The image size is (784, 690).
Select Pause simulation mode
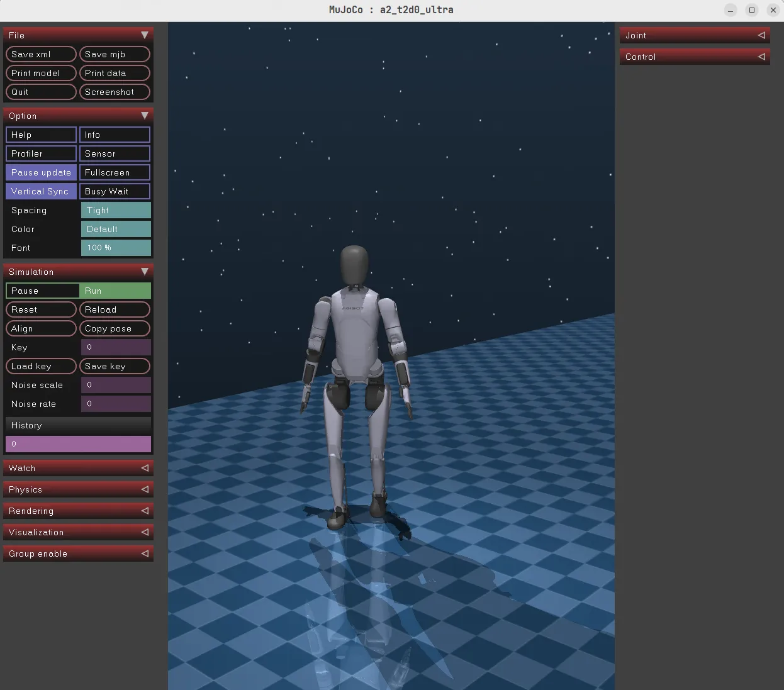click(42, 291)
